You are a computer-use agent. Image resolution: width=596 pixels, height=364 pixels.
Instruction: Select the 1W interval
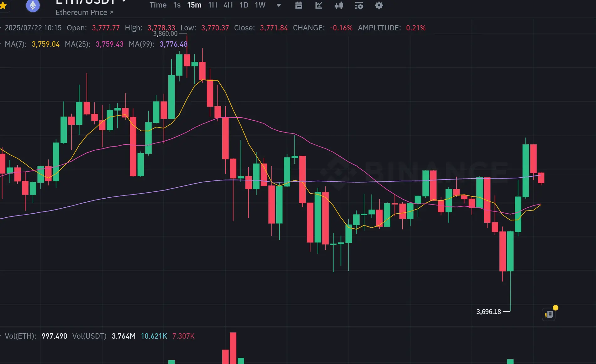260,5
